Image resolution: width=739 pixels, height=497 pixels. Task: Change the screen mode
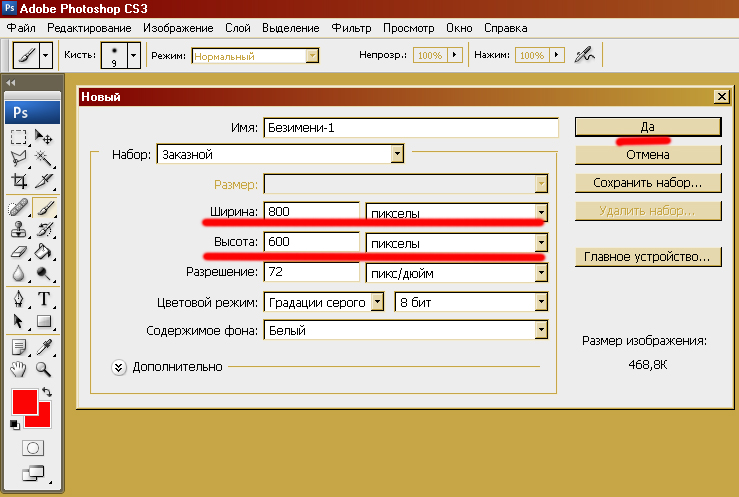[33, 473]
